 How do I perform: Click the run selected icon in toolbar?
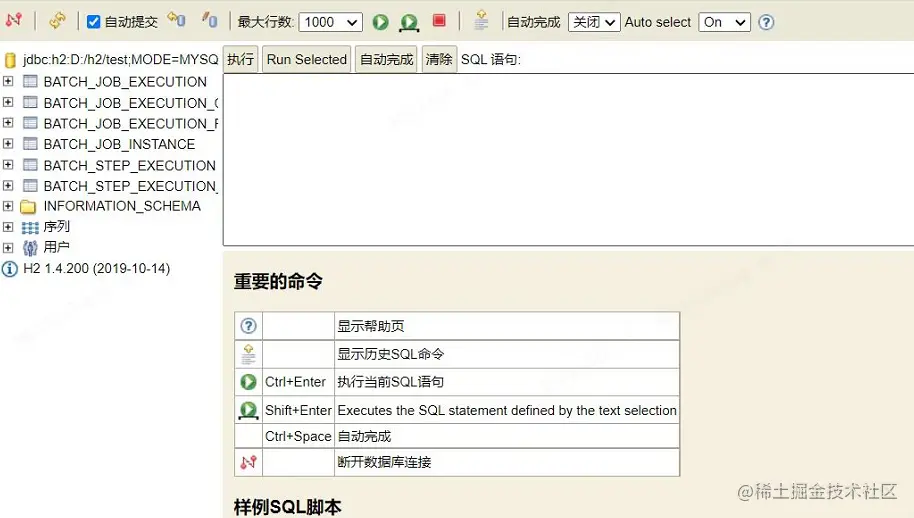coord(409,23)
